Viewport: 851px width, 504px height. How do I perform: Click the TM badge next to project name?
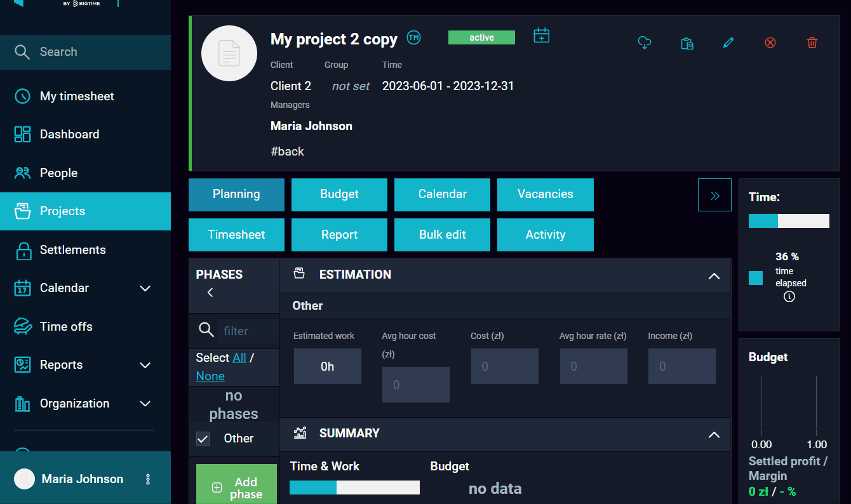(x=414, y=37)
